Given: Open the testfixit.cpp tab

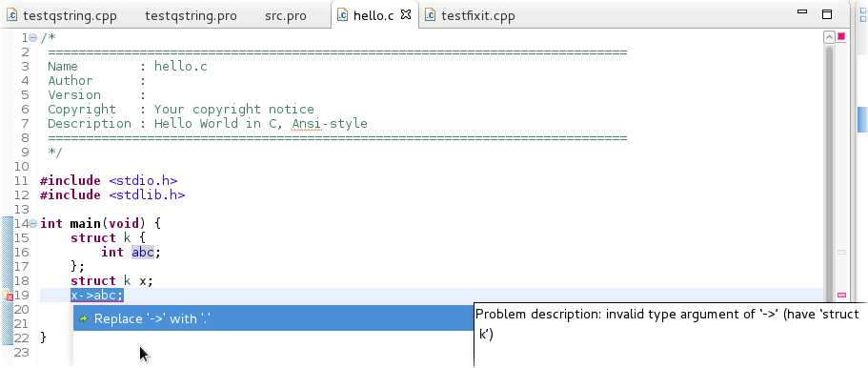Looking at the screenshot, I should click(477, 15).
